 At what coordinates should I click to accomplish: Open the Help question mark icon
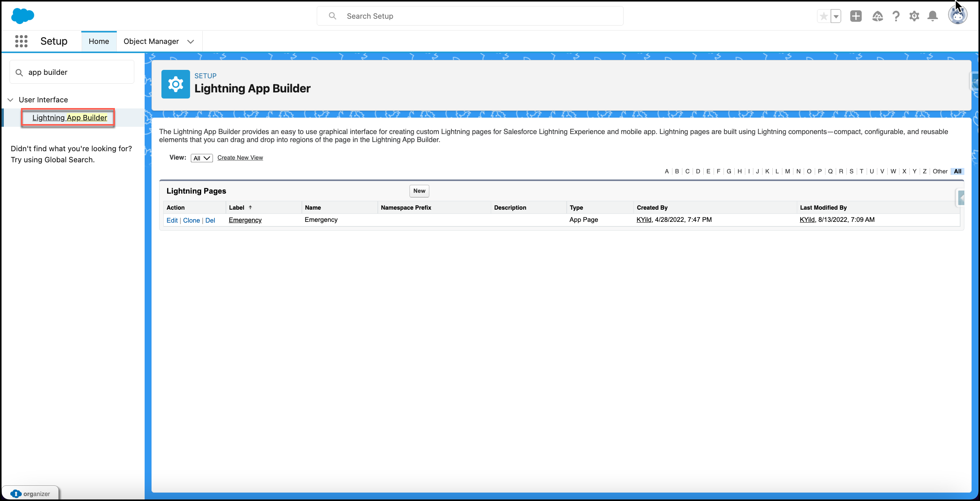pyautogui.click(x=896, y=16)
